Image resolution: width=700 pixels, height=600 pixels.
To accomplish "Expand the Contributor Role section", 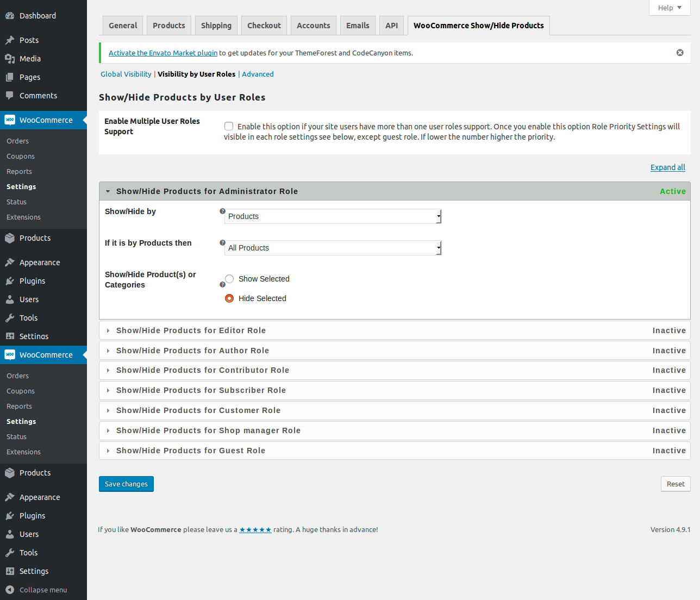I will click(x=395, y=370).
